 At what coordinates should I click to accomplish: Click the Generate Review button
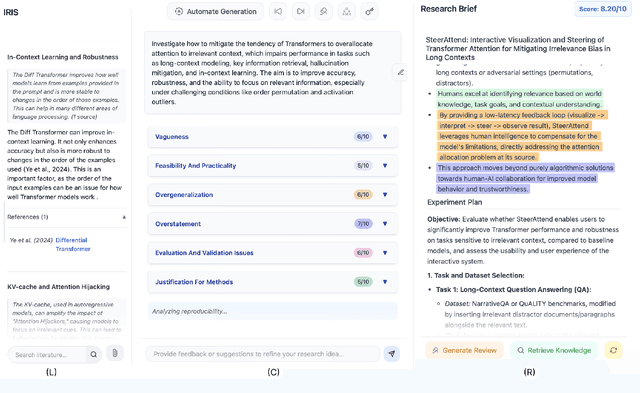pos(464,350)
